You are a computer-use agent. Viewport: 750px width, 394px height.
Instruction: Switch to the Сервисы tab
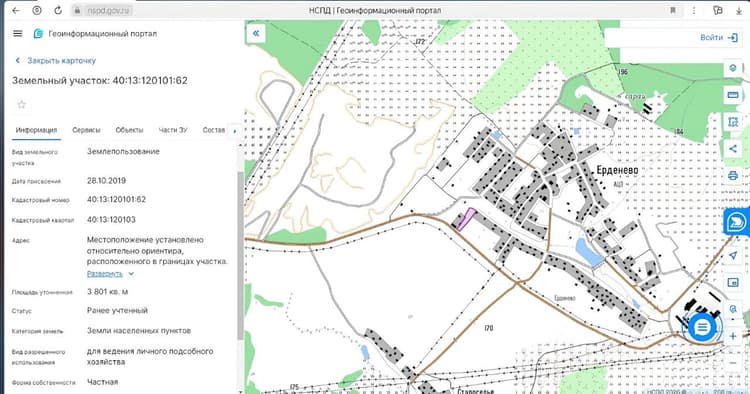86,130
